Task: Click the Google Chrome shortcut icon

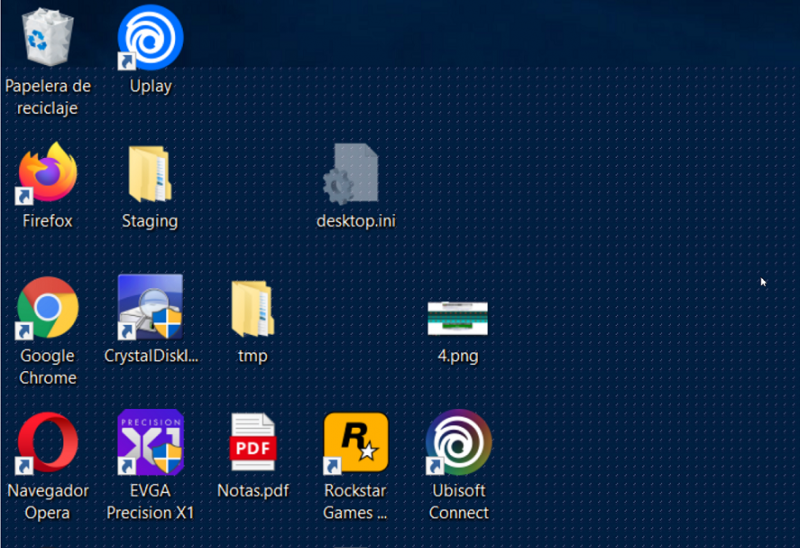Action: 47,307
